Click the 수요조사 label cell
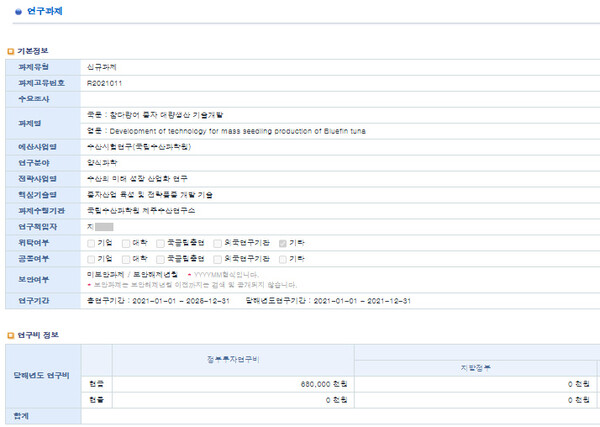This screenshot has width=600, height=427. 43,99
